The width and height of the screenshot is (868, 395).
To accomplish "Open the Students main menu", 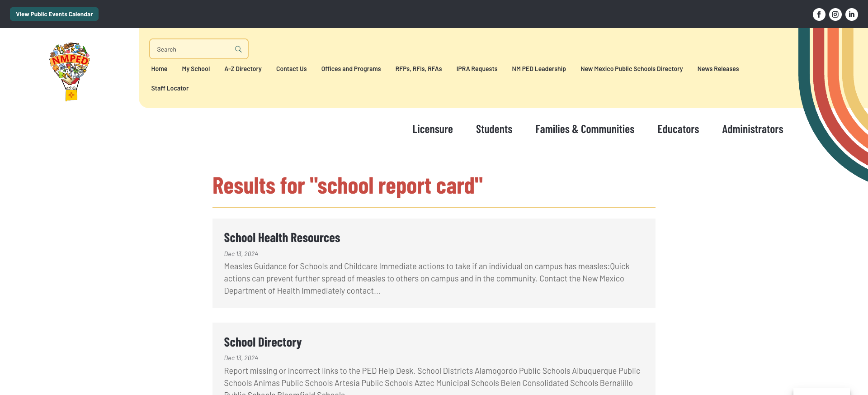I will click(494, 129).
